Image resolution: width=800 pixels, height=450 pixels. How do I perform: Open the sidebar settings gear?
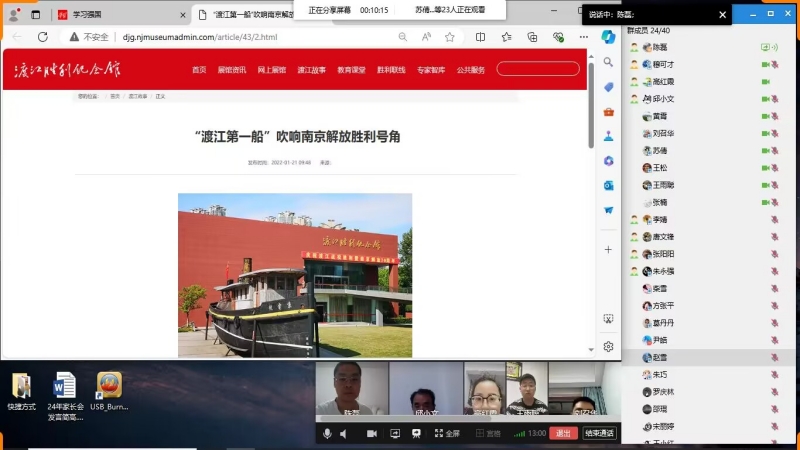tap(608, 346)
